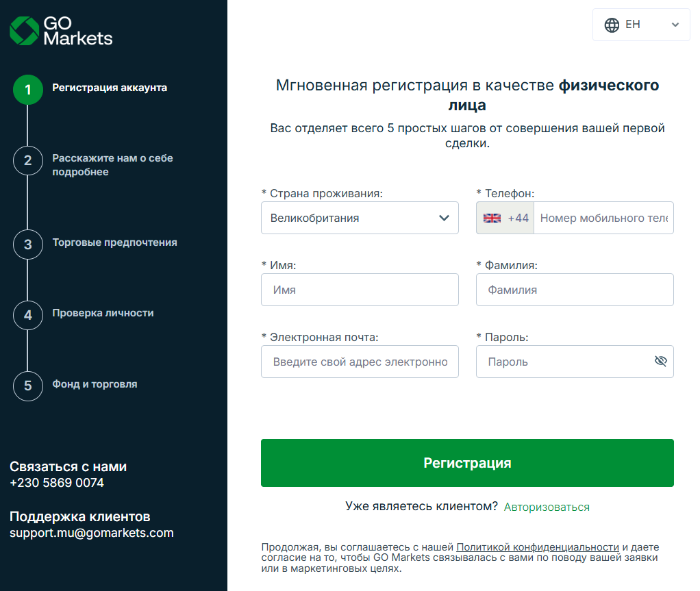Viewport: 700px width, 591px height.
Task: Open the language selector dropdown
Action: pos(641,25)
